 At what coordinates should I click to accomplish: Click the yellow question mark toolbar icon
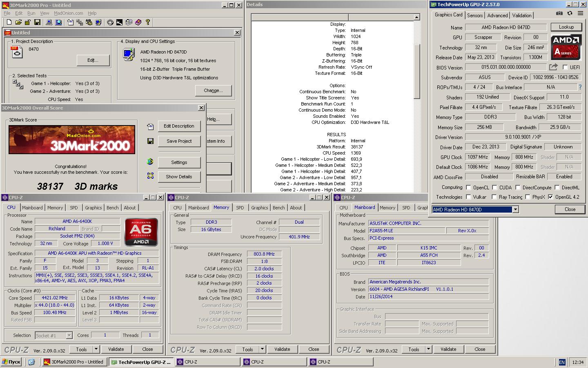pyautogui.click(x=148, y=22)
